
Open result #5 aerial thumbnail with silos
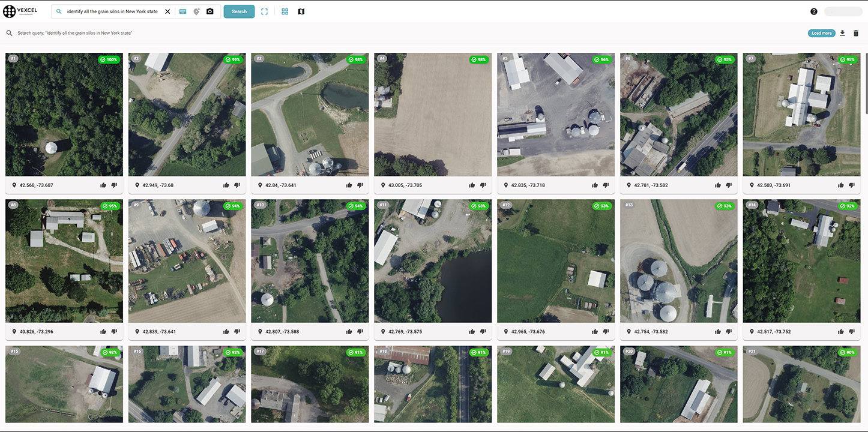pyautogui.click(x=556, y=115)
